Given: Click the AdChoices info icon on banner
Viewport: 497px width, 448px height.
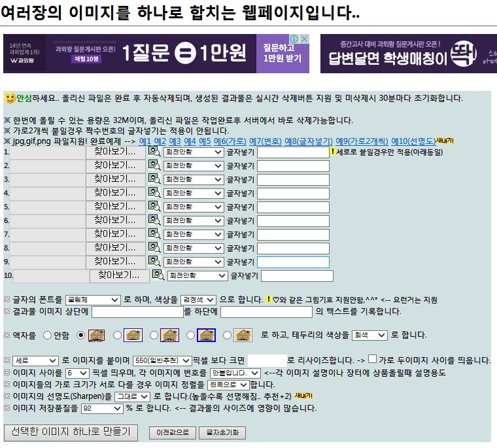Looking at the screenshot, I should [294, 39].
